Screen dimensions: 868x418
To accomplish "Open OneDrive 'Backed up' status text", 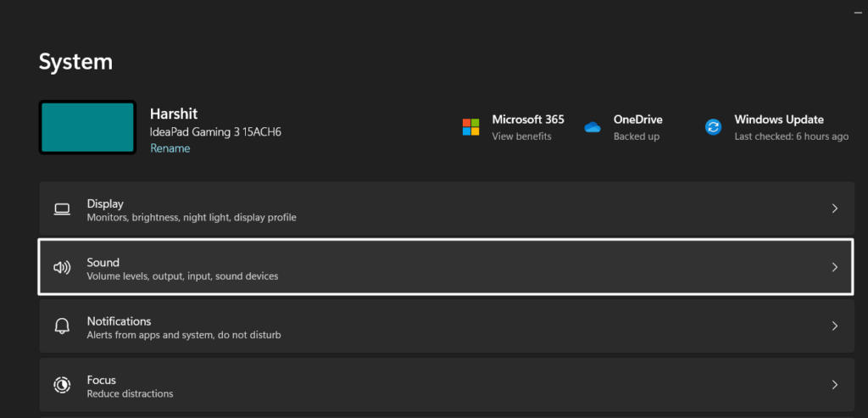I will [x=637, y=137].
